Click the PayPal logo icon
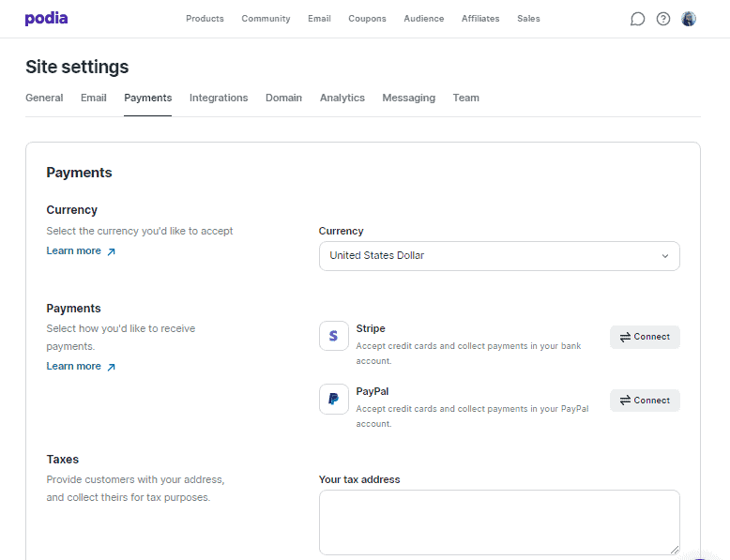The height and width of the screenshot is (560, 730). (334, 399)
